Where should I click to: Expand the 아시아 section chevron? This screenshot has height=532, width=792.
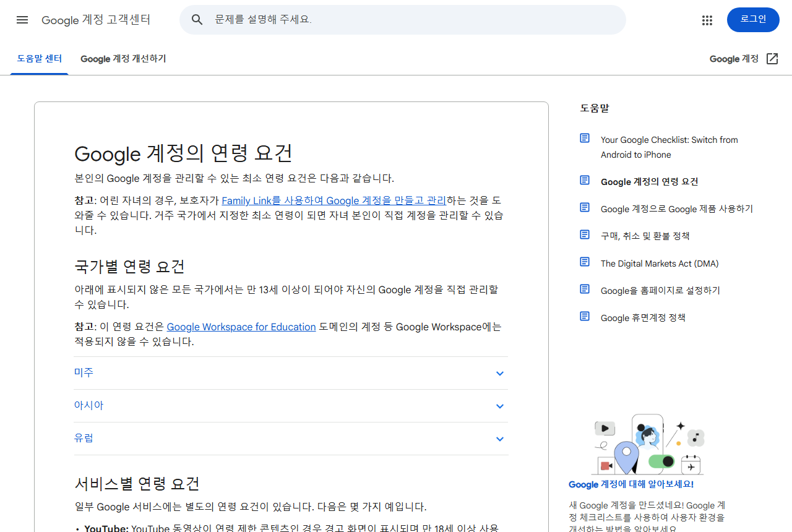500,406
